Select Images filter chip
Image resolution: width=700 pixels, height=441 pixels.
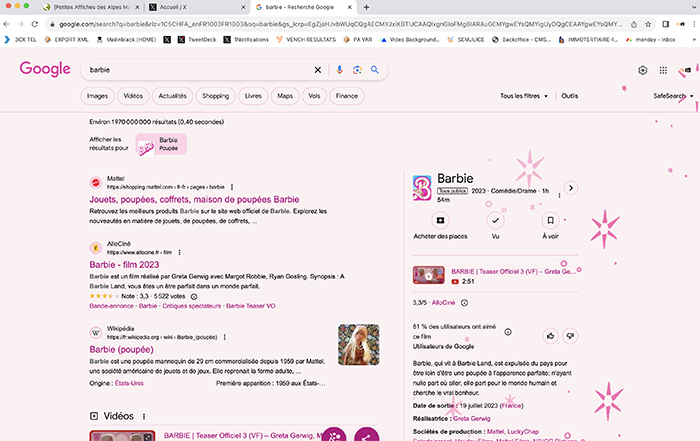pyautogui.click(x=97, y=96)
